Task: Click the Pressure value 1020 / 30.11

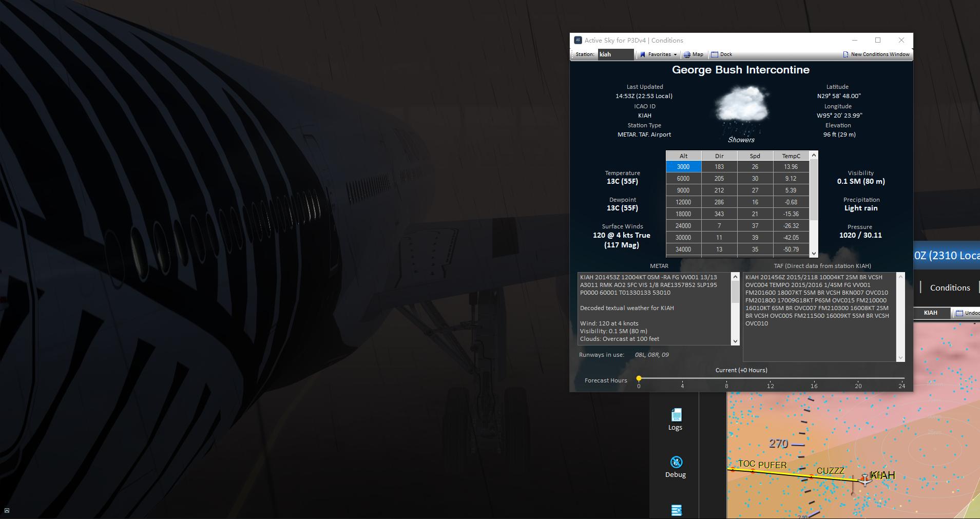Action: (860, 235)
